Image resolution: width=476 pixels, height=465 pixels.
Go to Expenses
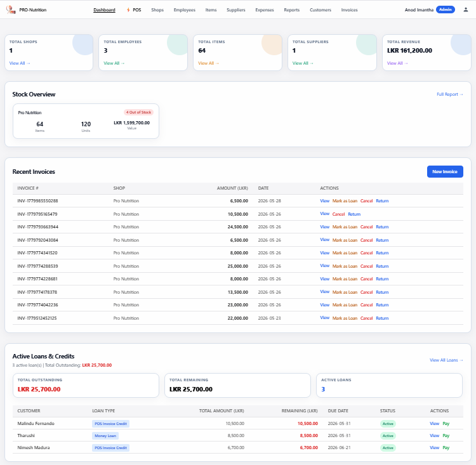pyautogui.click(x=265, y=10)
